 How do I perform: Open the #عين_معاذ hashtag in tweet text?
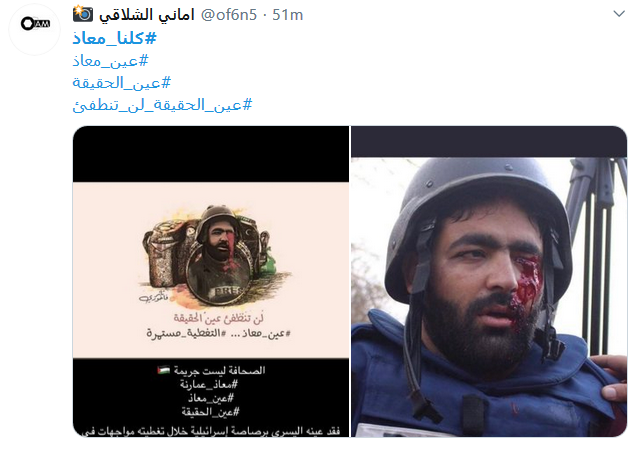110,61
